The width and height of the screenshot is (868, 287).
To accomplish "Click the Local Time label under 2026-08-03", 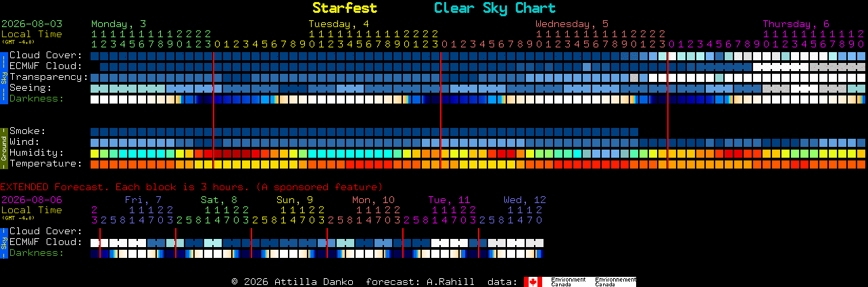I will [32, 34].
